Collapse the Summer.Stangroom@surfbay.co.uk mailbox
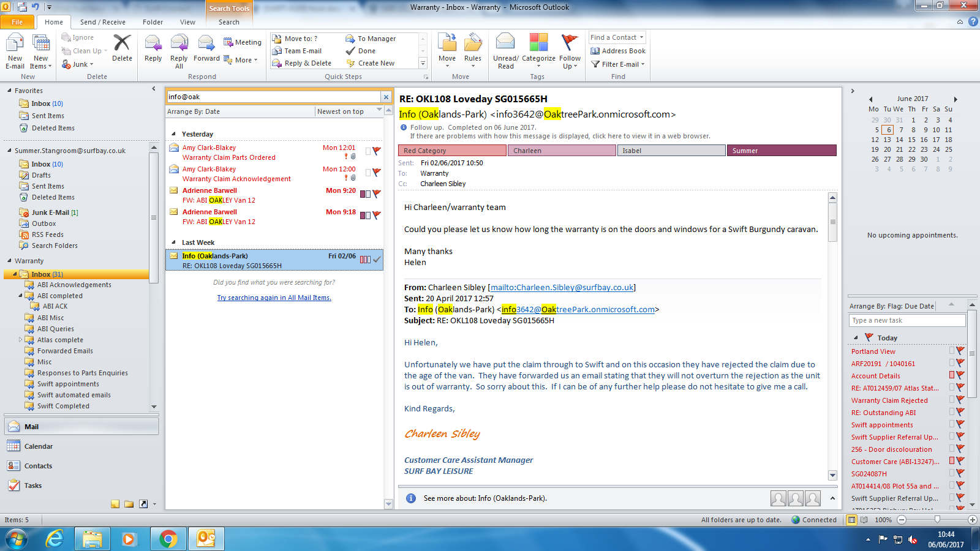Image resolution: width=980 pixels, height=551 pixels. tap(9, 151)
